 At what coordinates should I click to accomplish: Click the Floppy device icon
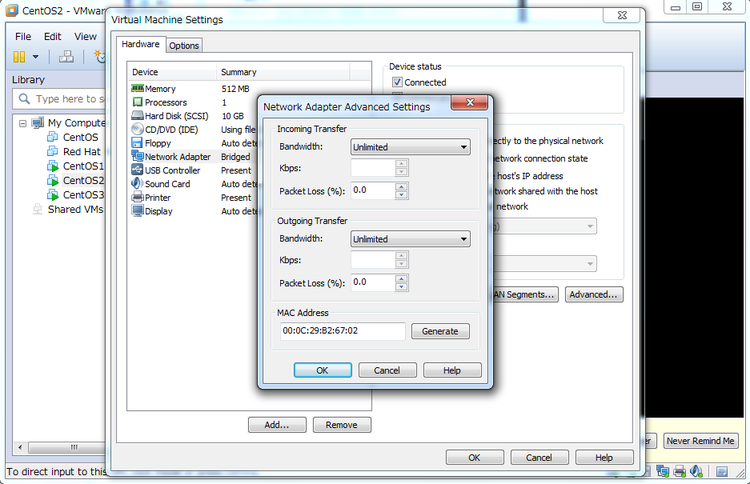click(137, 143)
